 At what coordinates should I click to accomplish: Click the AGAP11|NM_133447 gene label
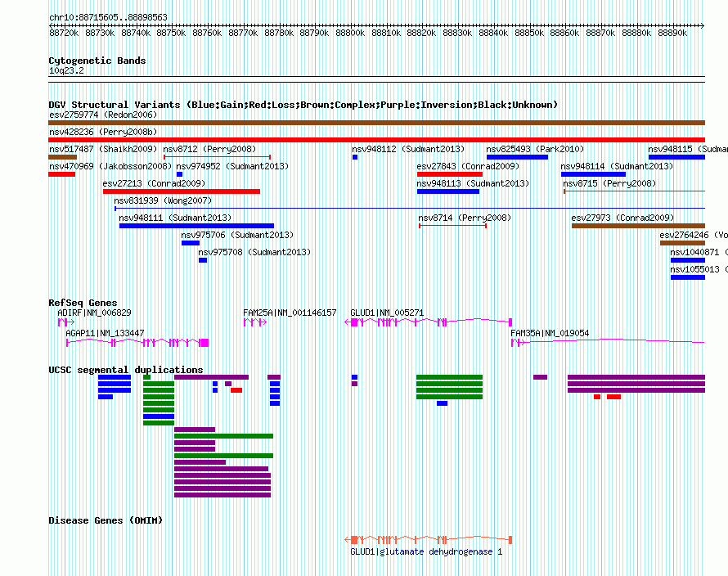105,334
